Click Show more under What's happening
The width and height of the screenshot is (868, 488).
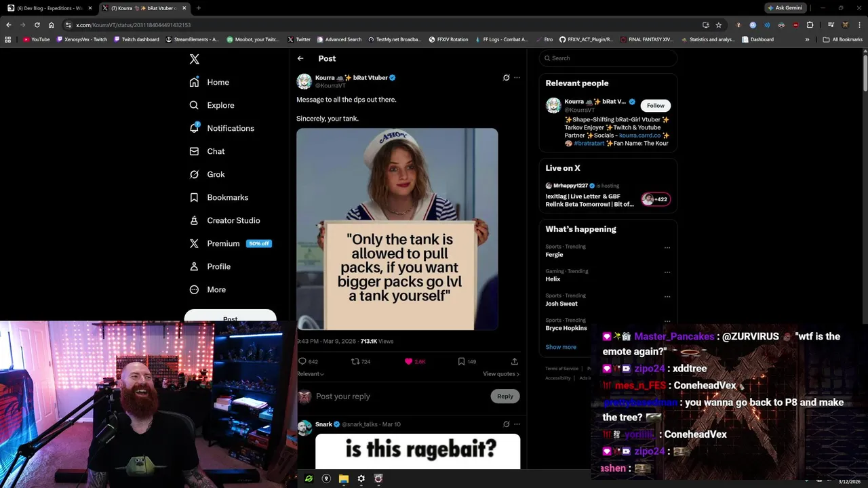[x=561, y=347]
